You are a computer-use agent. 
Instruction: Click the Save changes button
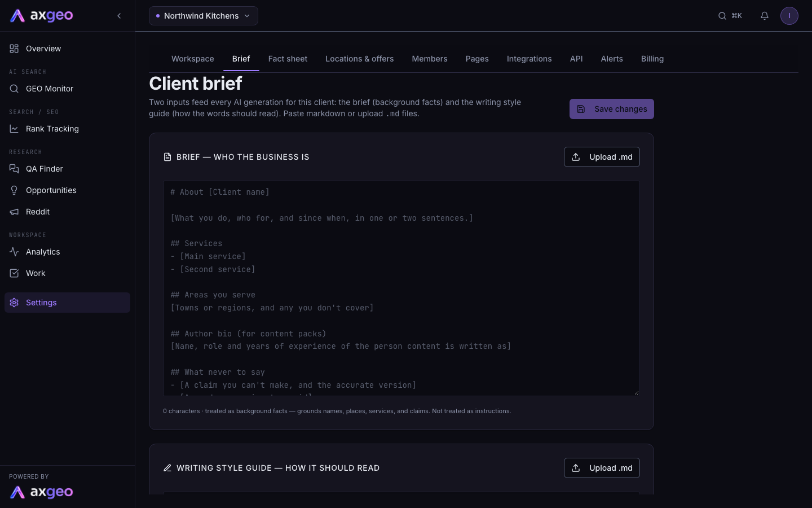click(612, 109)
